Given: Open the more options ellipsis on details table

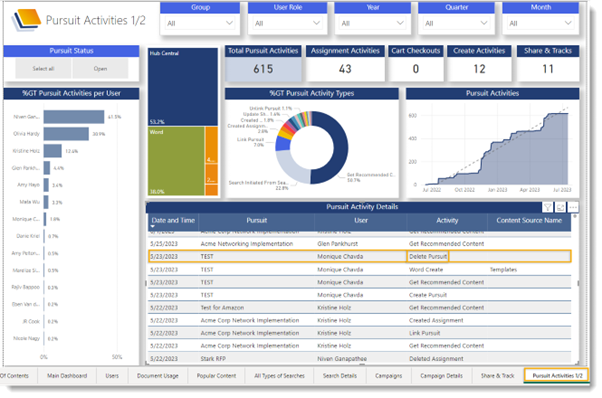Looking at the screenshot, I should pyautogui.click(x=573, y=208).
